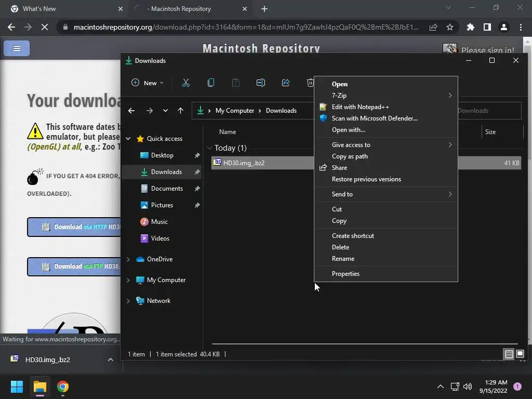Click Download via HTTP button
532x399 pixels.
[74, 227]
